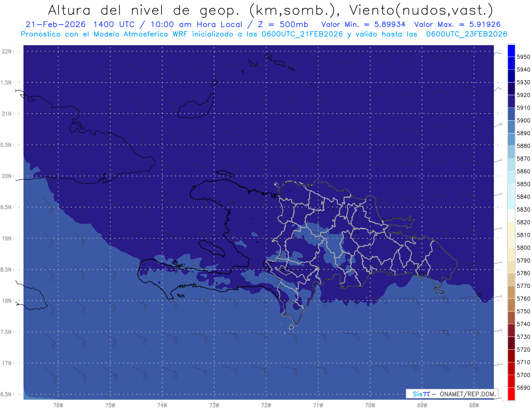Click the '9.5N' latitude label

[7, 207]
